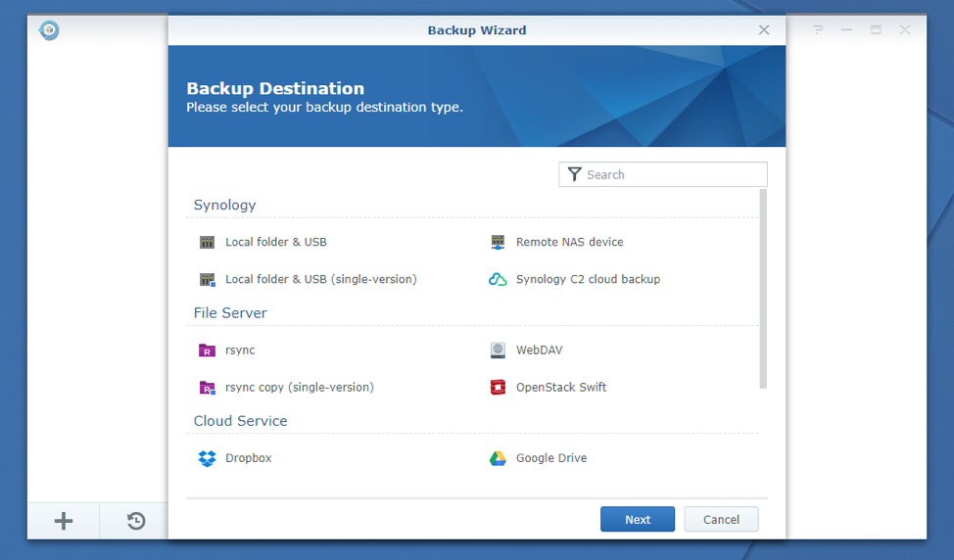Maximize the Hyper Backup window
The image size is (954, 560).
tap(876, 29)
